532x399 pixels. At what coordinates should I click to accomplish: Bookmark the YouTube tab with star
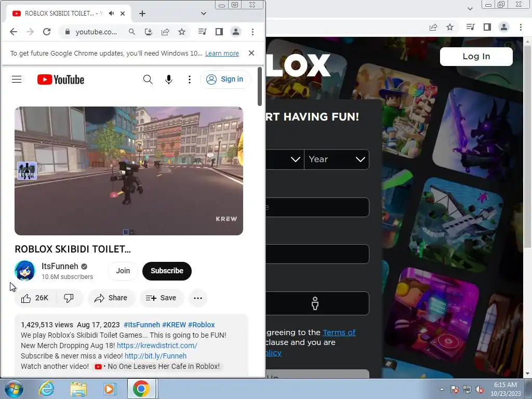click(182, 32)
